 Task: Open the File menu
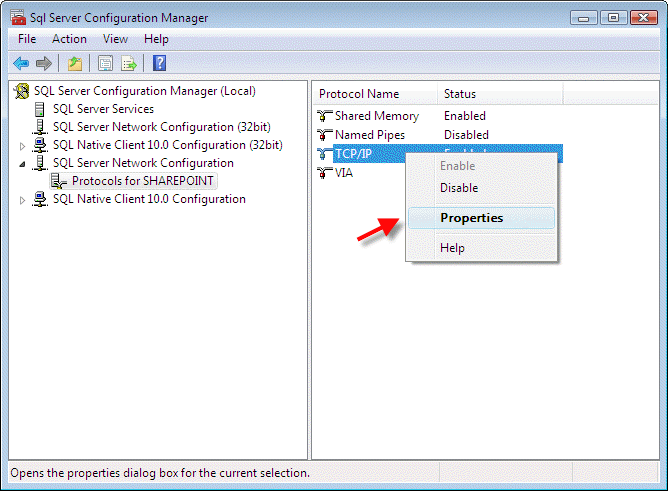coord(27,39)
